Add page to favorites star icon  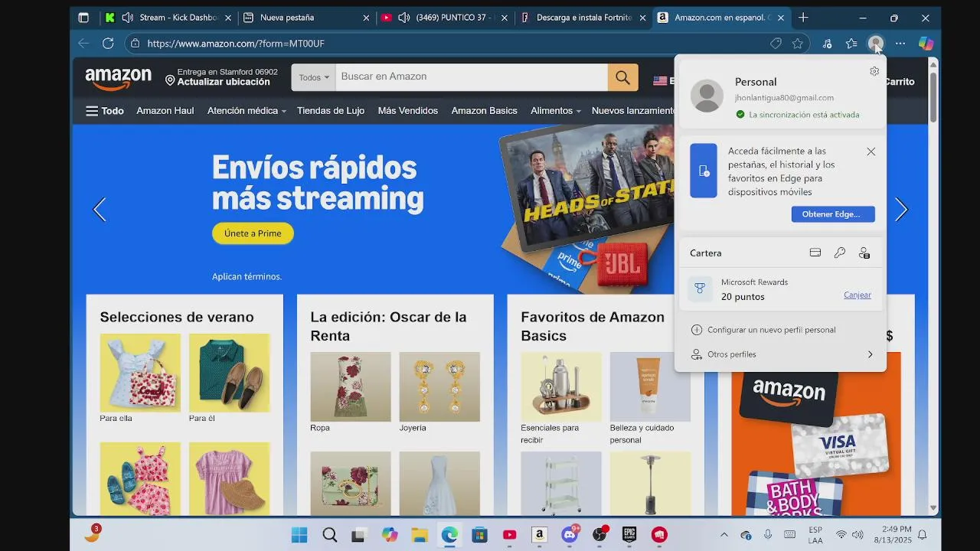[x=797, y=44]
